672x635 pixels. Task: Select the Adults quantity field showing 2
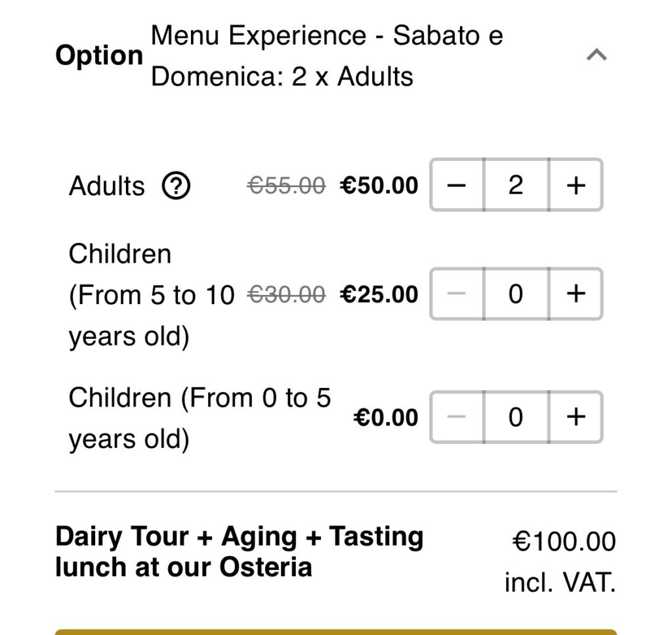(x=516, y=185)
